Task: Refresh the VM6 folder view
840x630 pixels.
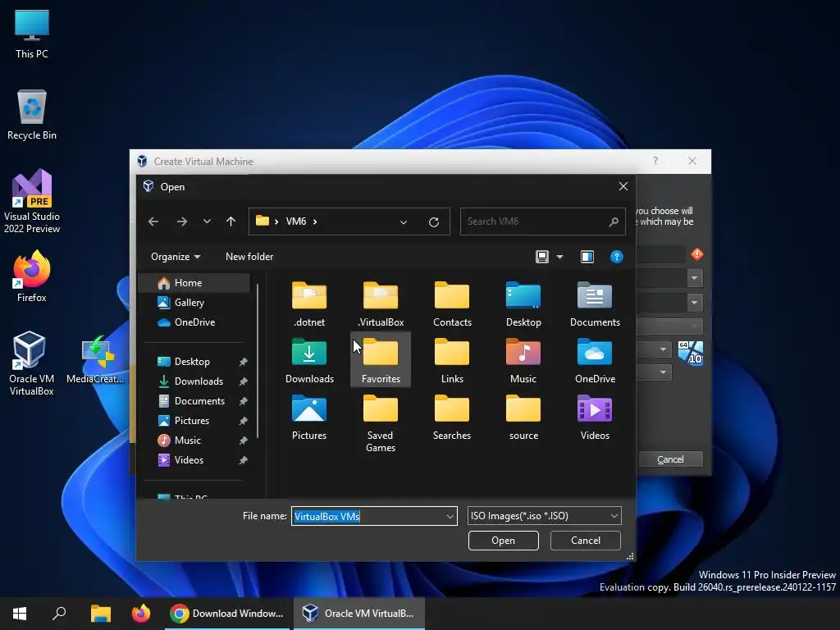Action: tap(434, 221)
